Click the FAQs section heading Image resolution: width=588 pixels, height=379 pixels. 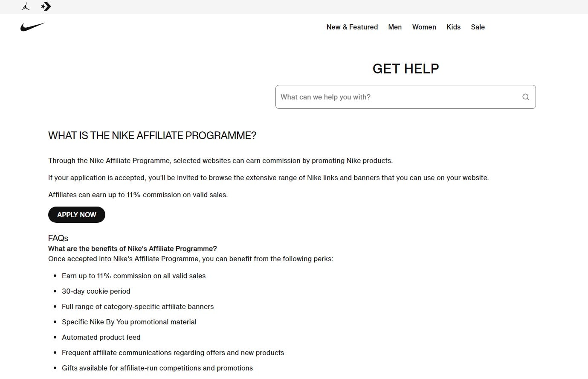[58, 238]
